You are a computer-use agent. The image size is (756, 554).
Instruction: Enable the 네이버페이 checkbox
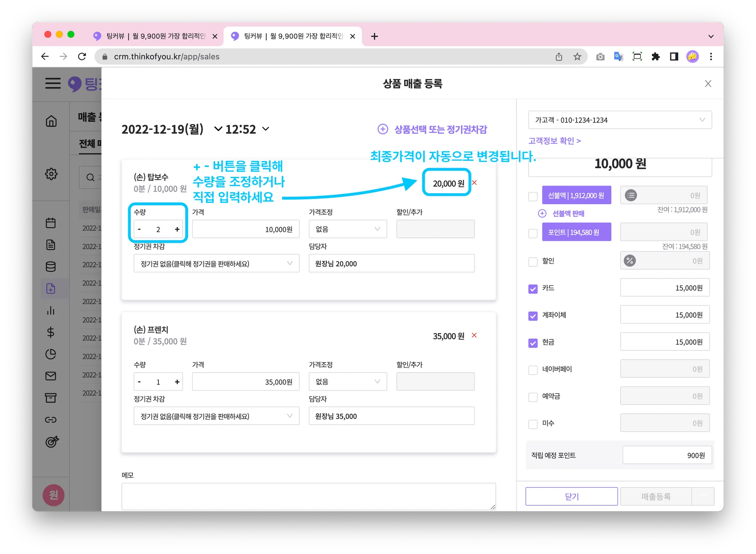coord(533,370)
